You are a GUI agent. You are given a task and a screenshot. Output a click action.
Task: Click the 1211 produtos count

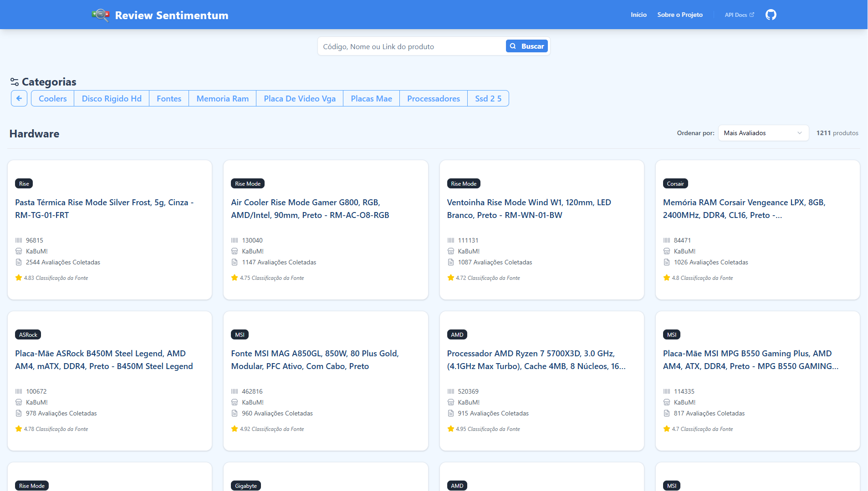tap(837, 133)
